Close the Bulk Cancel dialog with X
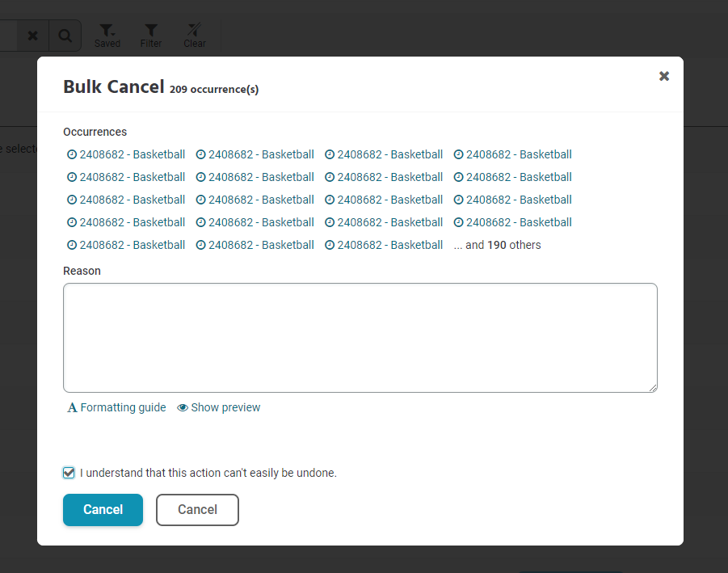 coord(664,76)
